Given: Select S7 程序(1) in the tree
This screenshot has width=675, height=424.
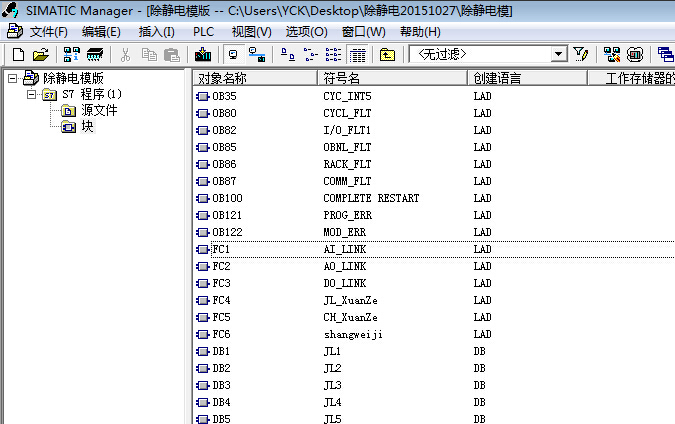Looking at the screenshot, I should [92, 94].
